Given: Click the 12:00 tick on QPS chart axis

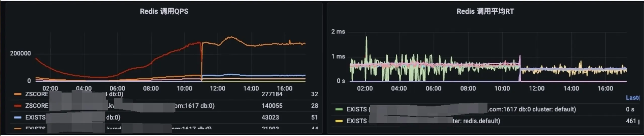Looking at the screenshot, I should click(x=218, y=88).
